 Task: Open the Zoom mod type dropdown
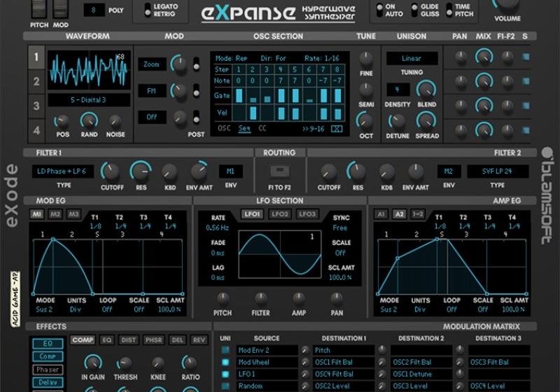point(152,64)
